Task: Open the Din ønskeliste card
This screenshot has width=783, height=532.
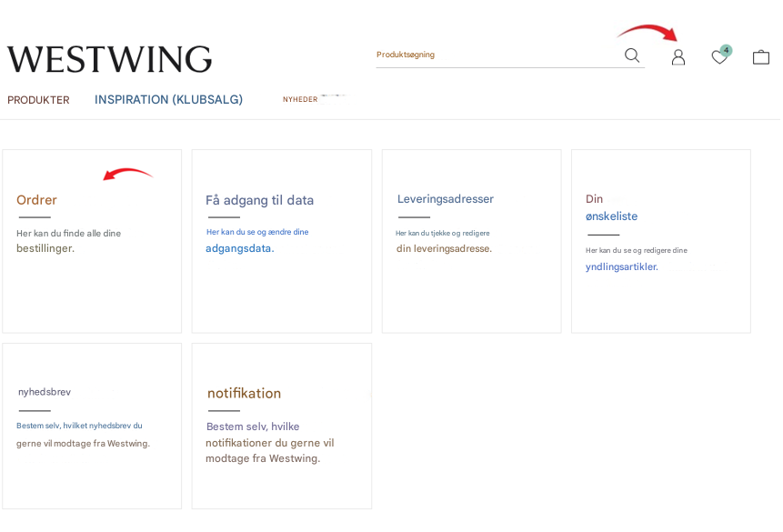Action: coord(660,241)
